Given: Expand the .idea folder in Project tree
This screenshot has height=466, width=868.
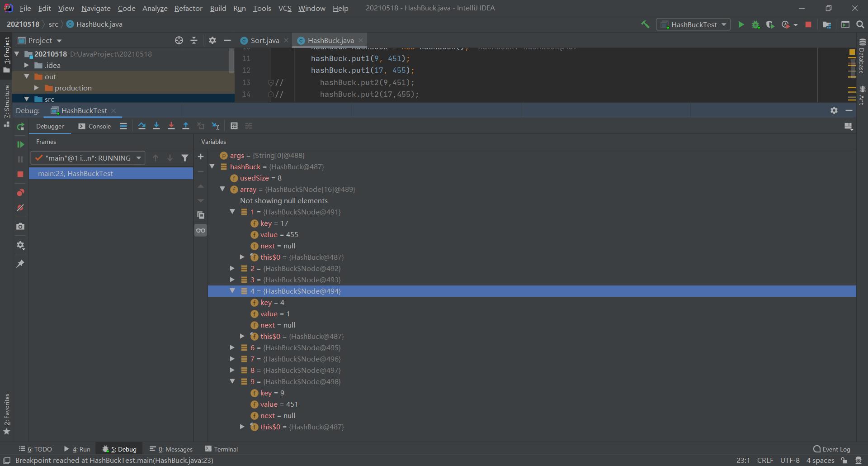Looking at the screenshot, I should click(x=27, y=65).
